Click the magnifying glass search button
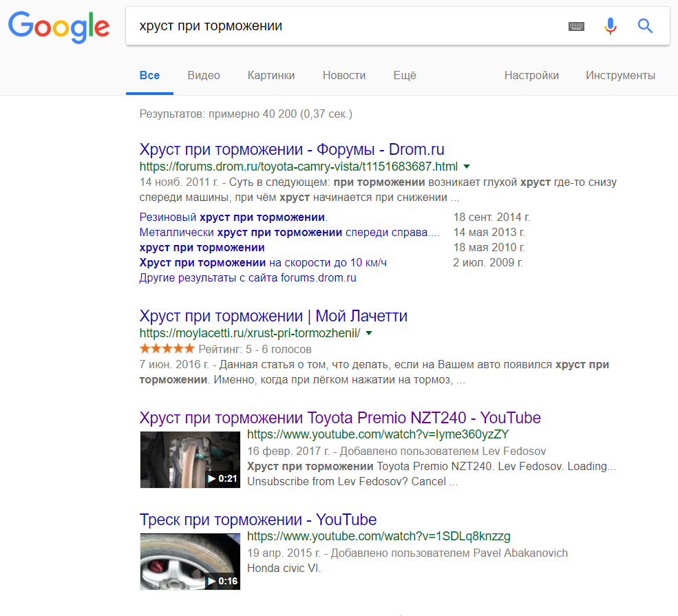Viewport: 678px width, 616px height. click(645, 26)
